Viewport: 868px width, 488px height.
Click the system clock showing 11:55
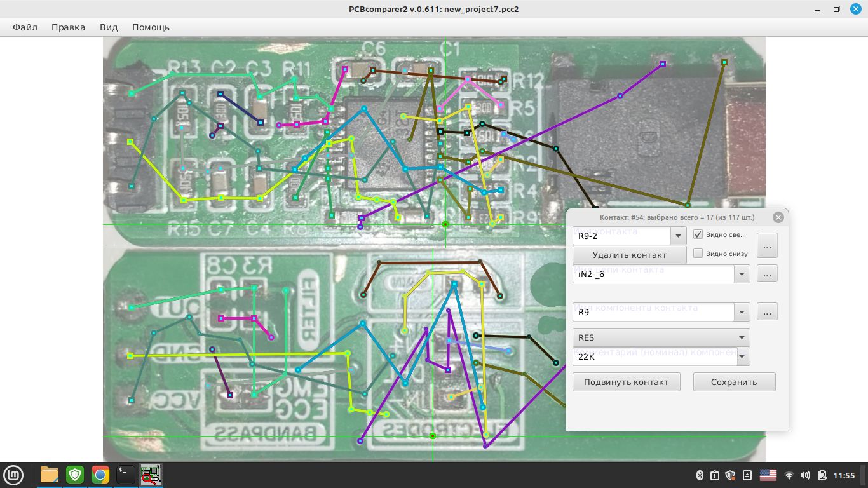[x=844, y=475]
